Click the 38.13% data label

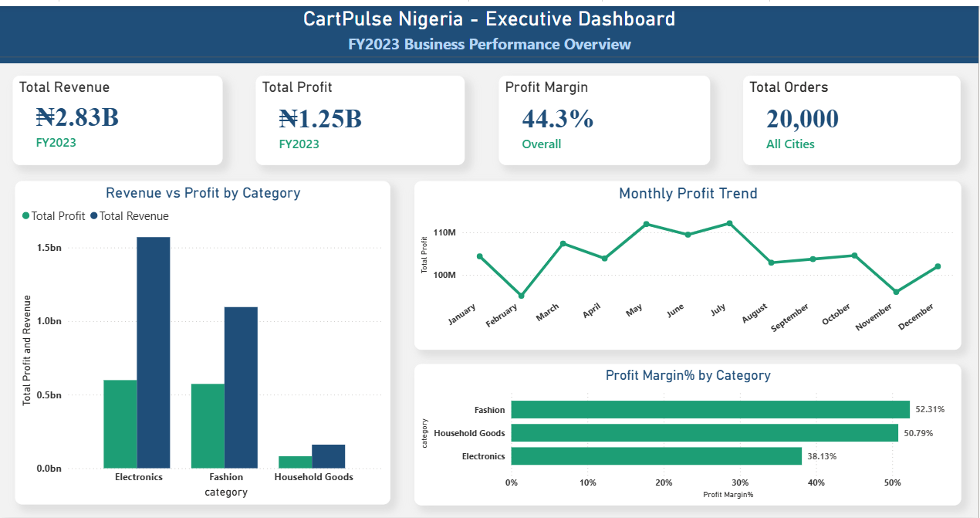tap(822, 456)
